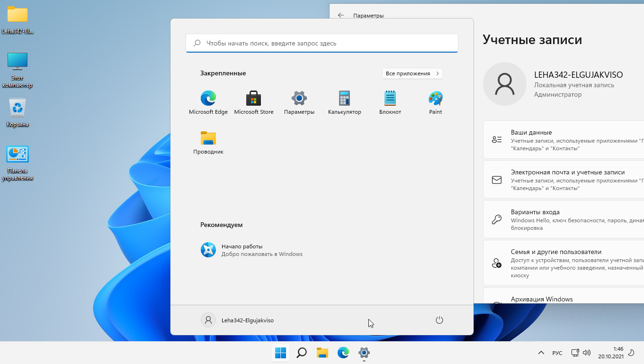Click the Leha342-Elgujakviso user account button
This screenshot has width=644, height=364.
(x=238, y=320)
